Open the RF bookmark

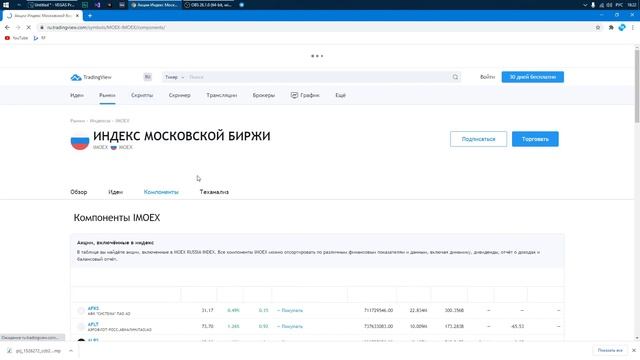pos(40,38)
